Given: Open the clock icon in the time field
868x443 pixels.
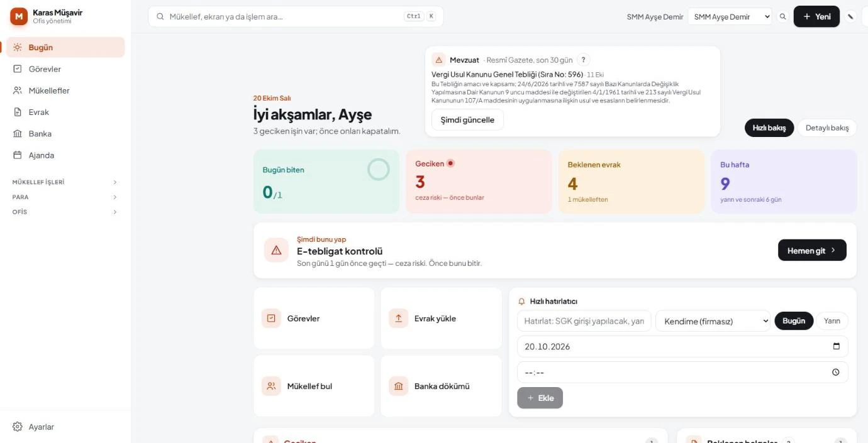Looking at the screenshot, I should [836, 372].
